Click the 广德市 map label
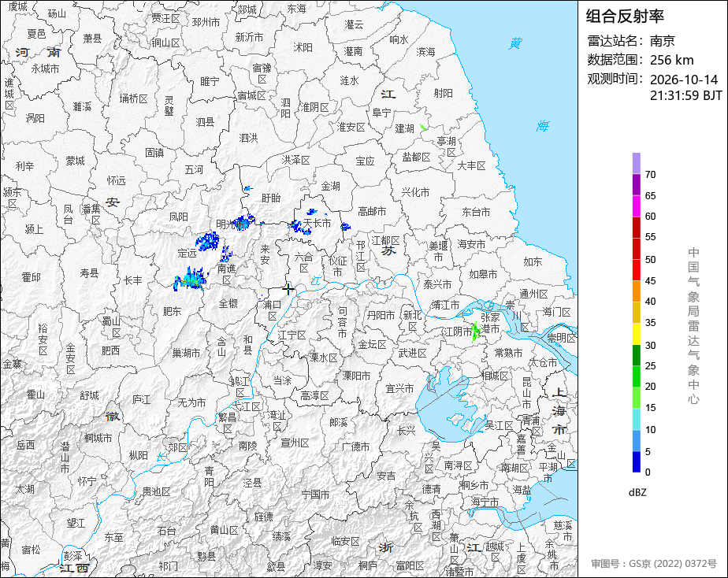The height and width of the screenshot is (578, 728). click(355, 446)
